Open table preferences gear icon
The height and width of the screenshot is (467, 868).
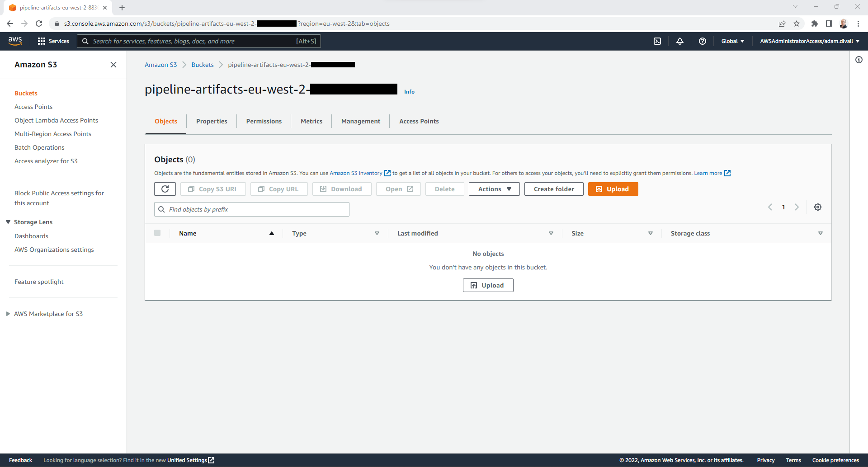point(818,207)
